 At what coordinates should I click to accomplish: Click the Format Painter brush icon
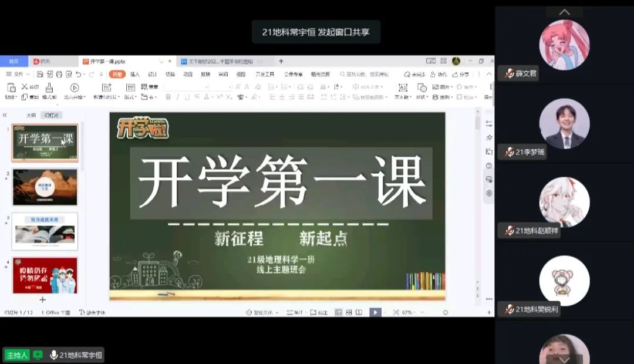[49, 87]
